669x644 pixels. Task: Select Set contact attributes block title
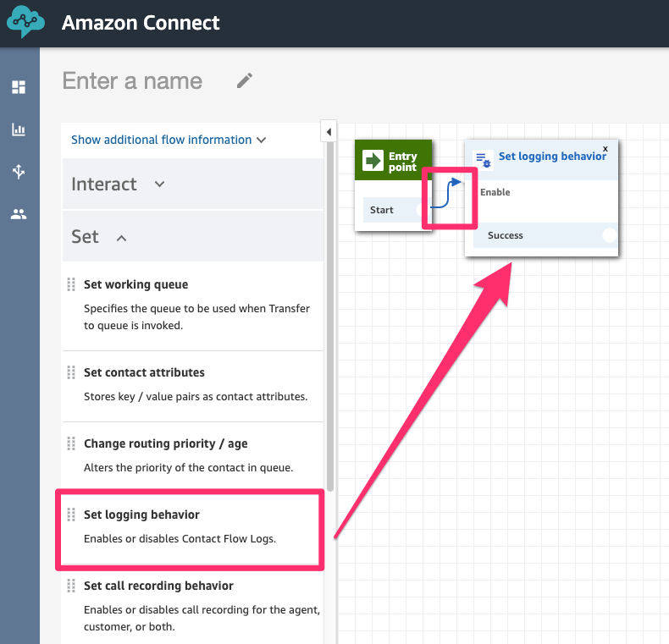click(144, 372)
